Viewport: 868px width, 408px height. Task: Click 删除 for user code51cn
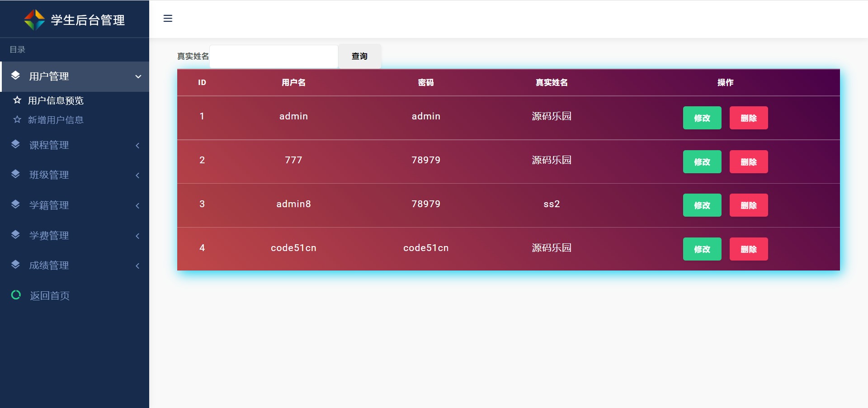click(748, 249)
